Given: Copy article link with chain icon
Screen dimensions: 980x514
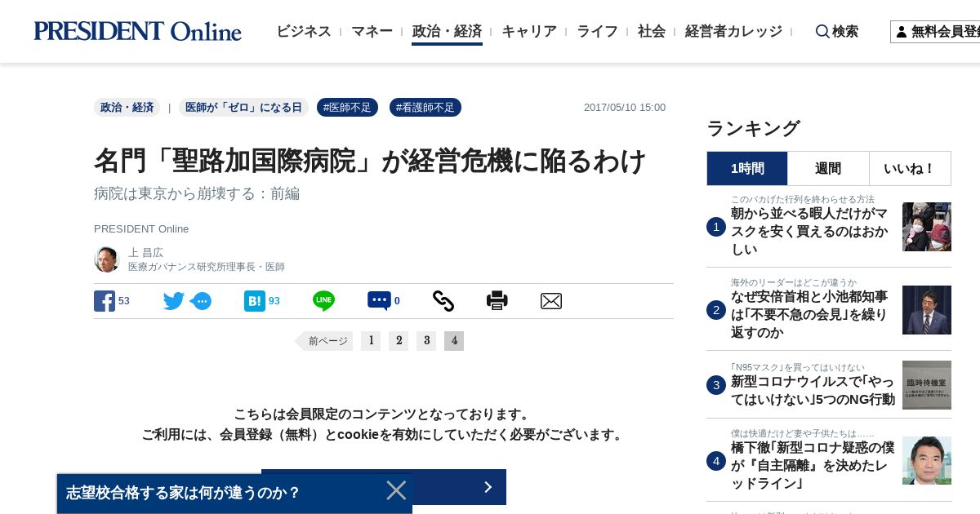Looking at the screenshot, I should 443,301.
